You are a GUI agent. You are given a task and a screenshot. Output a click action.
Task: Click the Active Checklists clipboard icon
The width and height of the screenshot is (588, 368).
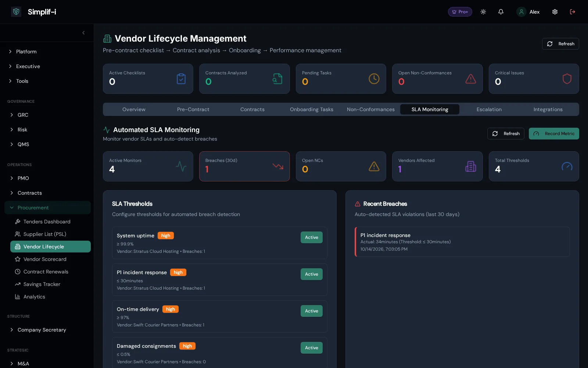click(181, 79)
